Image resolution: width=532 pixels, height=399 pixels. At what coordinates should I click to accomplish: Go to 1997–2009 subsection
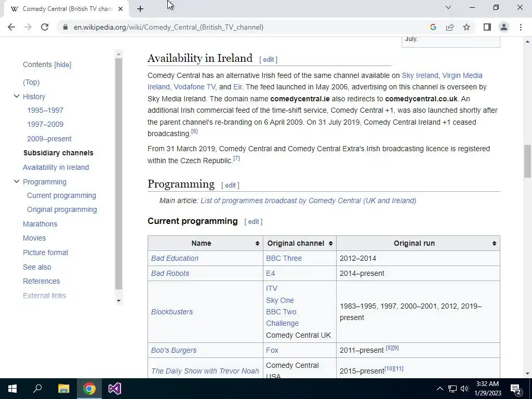click(x=45, y=124)
